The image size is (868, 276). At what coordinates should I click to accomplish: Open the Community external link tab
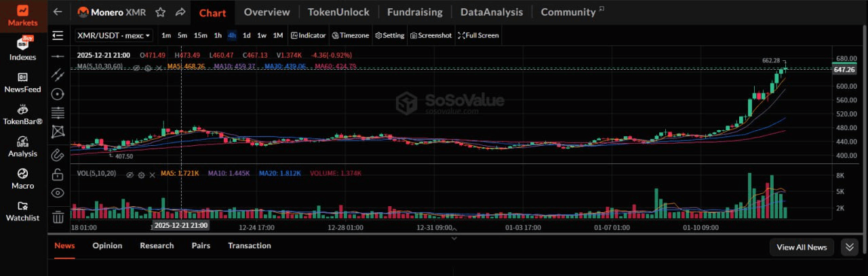point(572,12)
